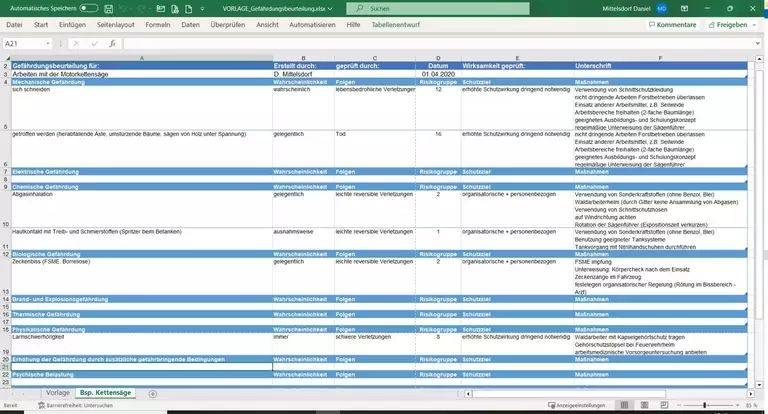Click the Ribbon display options icon
768x414 pixels.
pos(685,8)
